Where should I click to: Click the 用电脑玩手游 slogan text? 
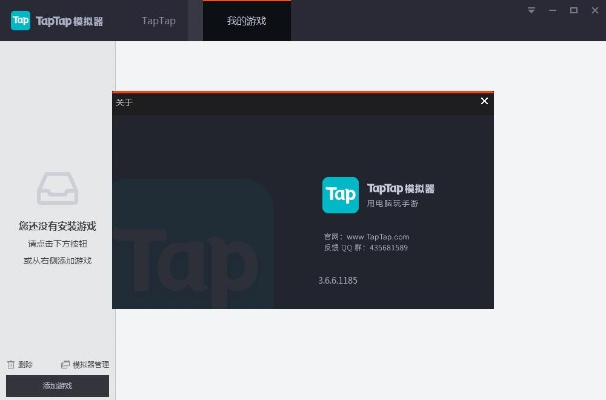pyautogui.click(x=389, y=204)
